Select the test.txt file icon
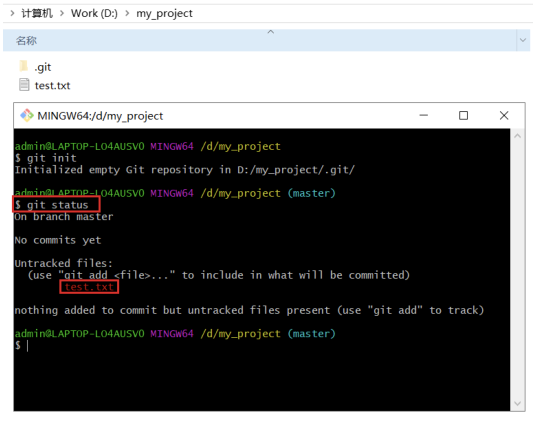The width and height of the screenshot is (535, 425). [24, 85]
